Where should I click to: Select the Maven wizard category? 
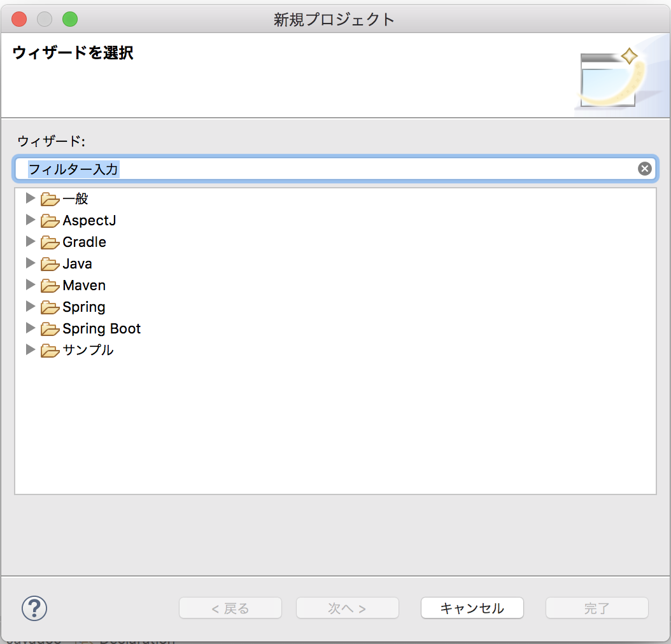84,285
